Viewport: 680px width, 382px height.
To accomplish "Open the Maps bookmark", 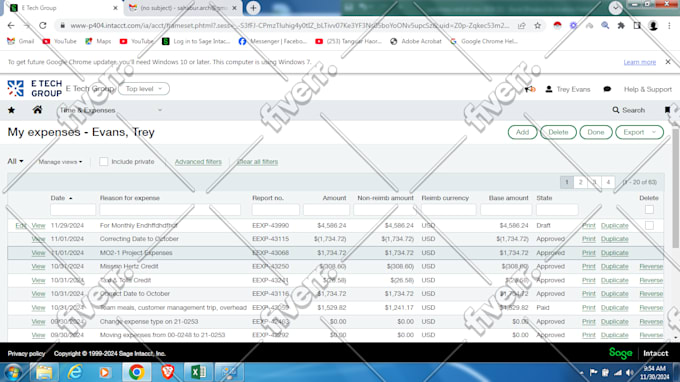I will point(98,41).
